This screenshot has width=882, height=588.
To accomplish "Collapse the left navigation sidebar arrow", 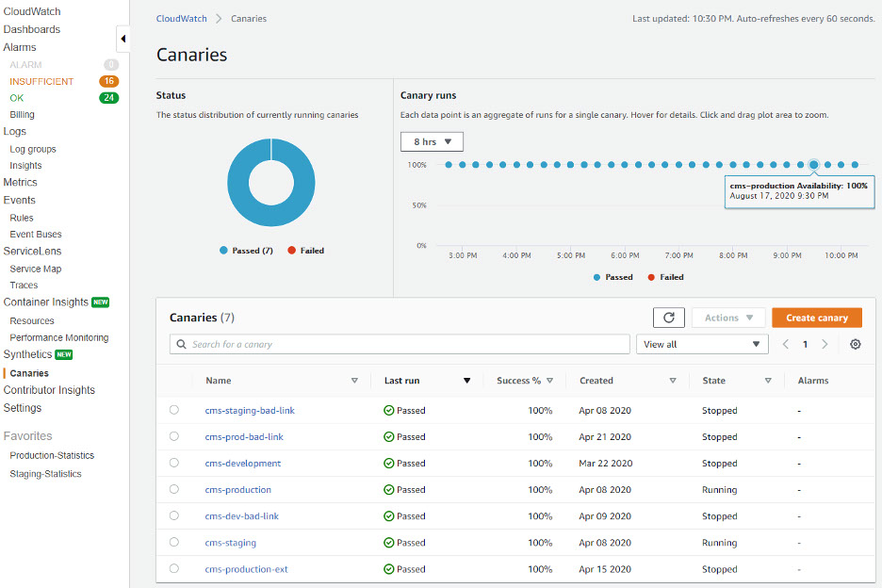I will pyautogui.click(x=123, y=39).
